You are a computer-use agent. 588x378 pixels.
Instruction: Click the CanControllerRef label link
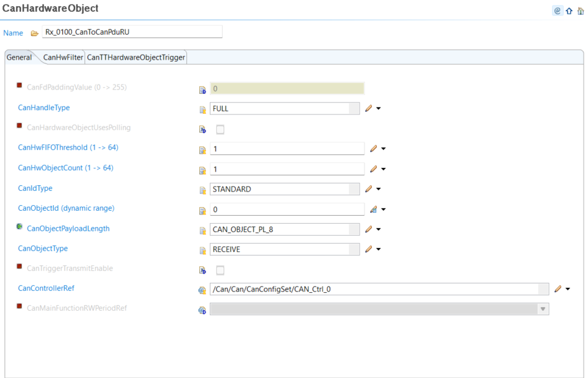click(47, 288)
